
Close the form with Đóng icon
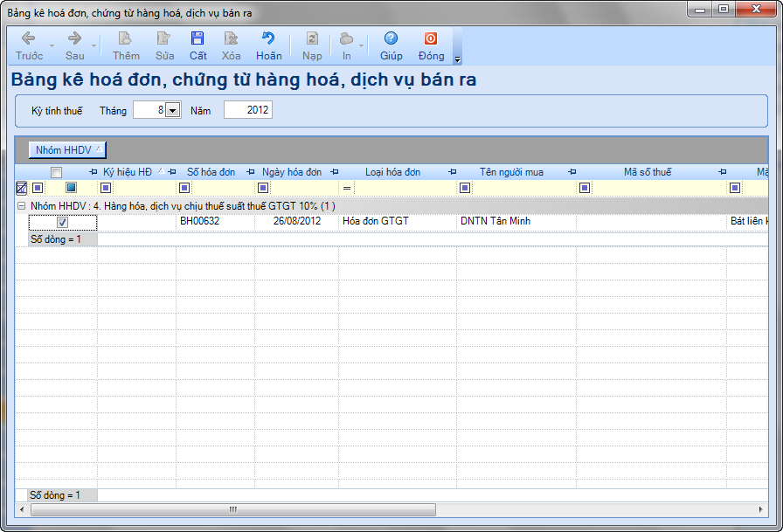(x=431, y=45)
